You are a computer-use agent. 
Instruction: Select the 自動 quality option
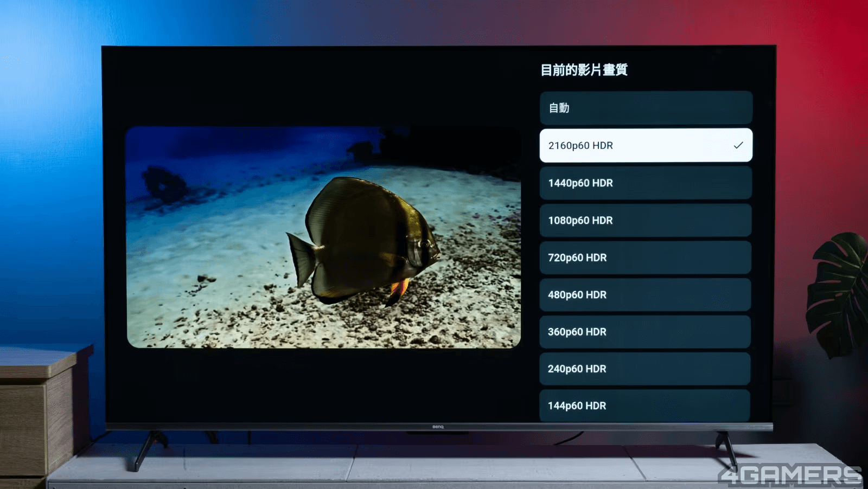tap(646, 108)
